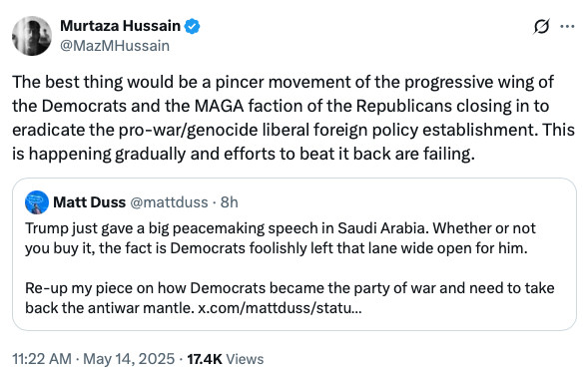Click Murtaza Hussain's profile avatar

[x=32, y=36]
